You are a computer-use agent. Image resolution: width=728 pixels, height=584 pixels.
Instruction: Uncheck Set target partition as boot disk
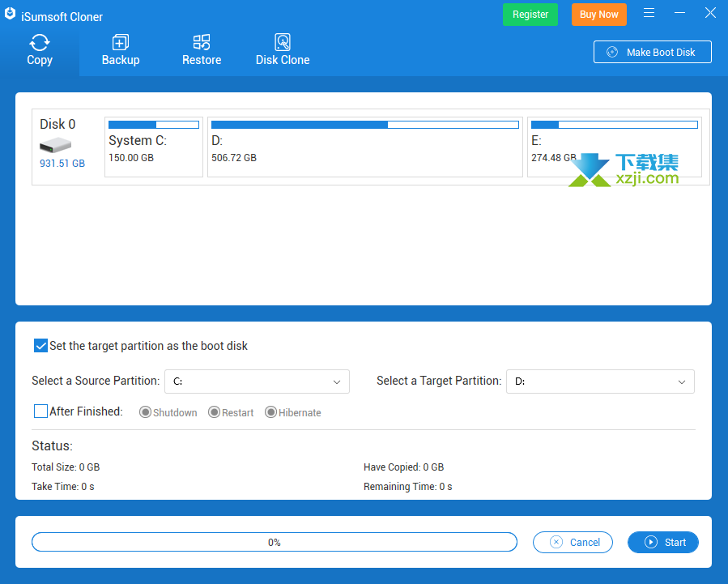click(40, 346)
